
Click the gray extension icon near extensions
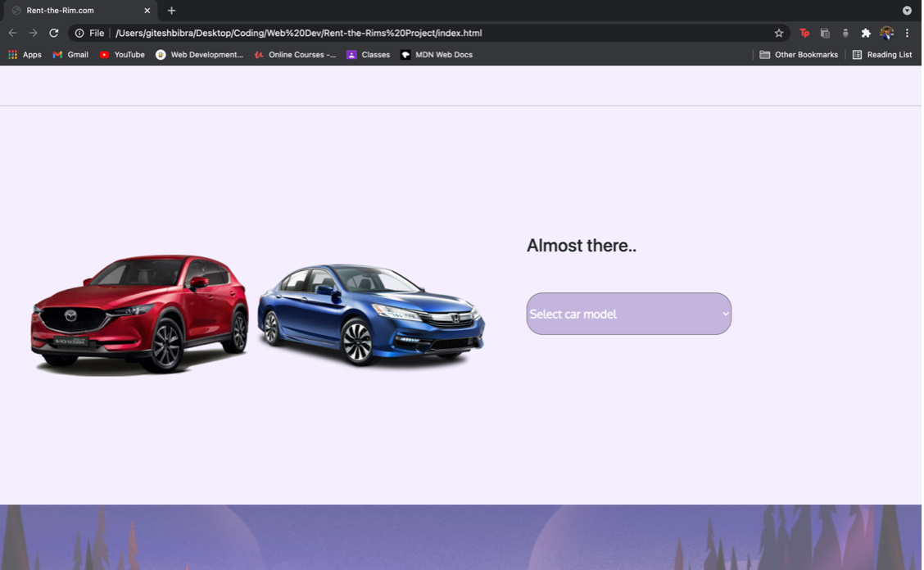(845, 33)
